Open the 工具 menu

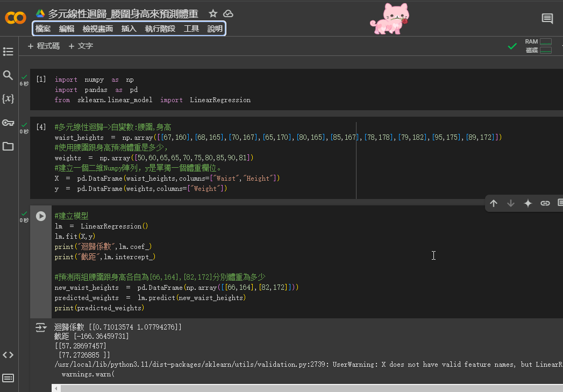[x=191, y=28]
